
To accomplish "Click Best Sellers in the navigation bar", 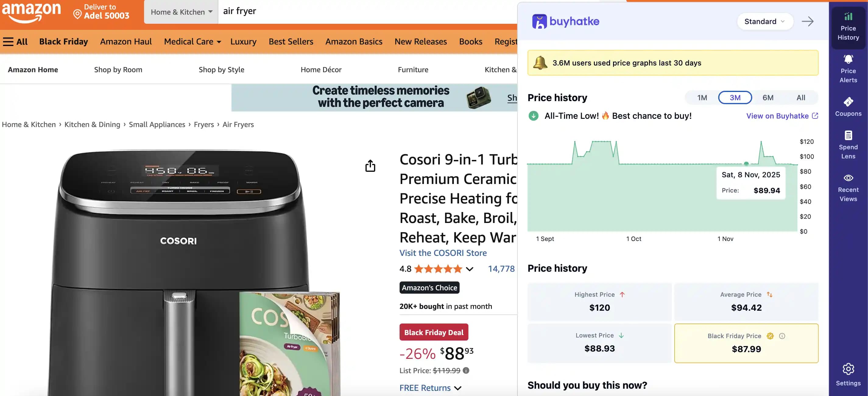I will (291, 41).
